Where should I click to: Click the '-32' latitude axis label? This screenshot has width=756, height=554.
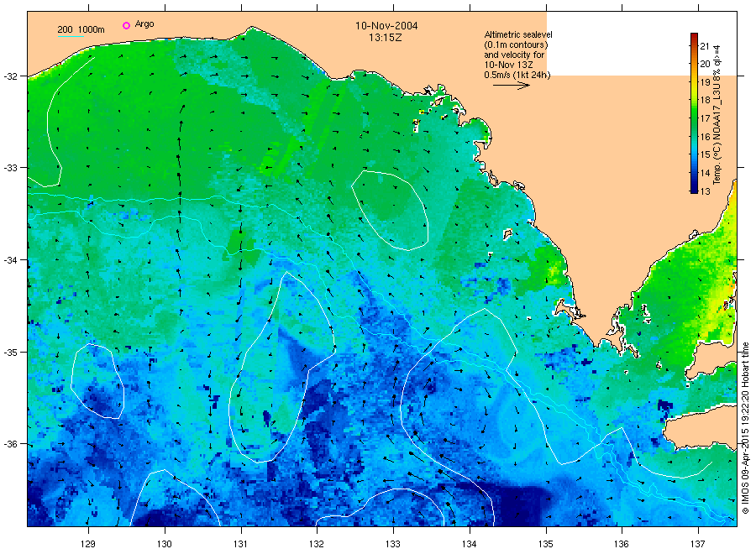[11, 76]
